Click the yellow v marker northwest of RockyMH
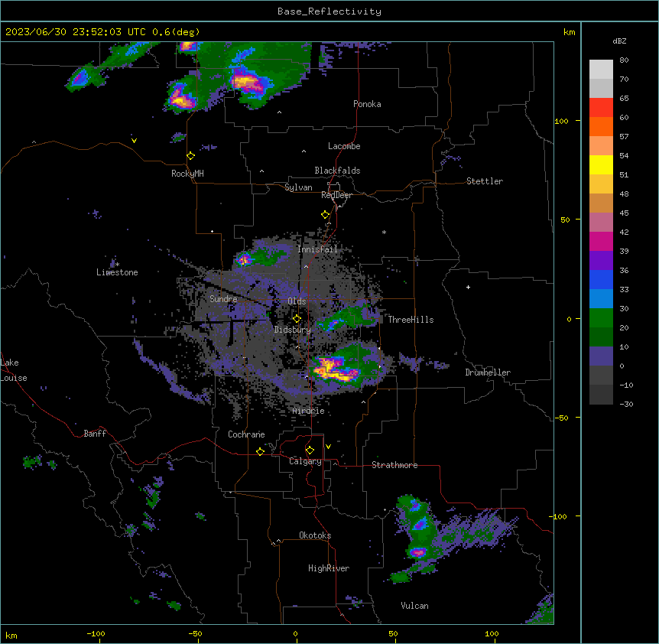659x644 pixels. coord(134,141)
